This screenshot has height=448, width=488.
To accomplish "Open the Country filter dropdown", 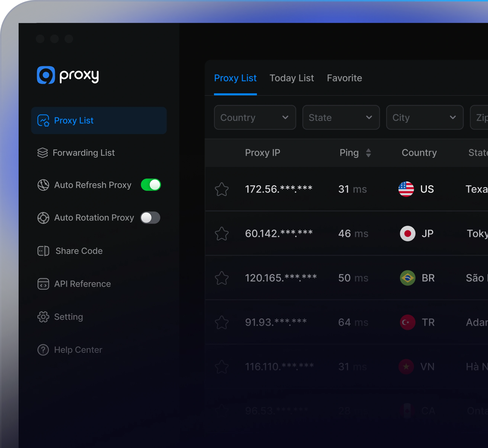I will pos(255,118).
